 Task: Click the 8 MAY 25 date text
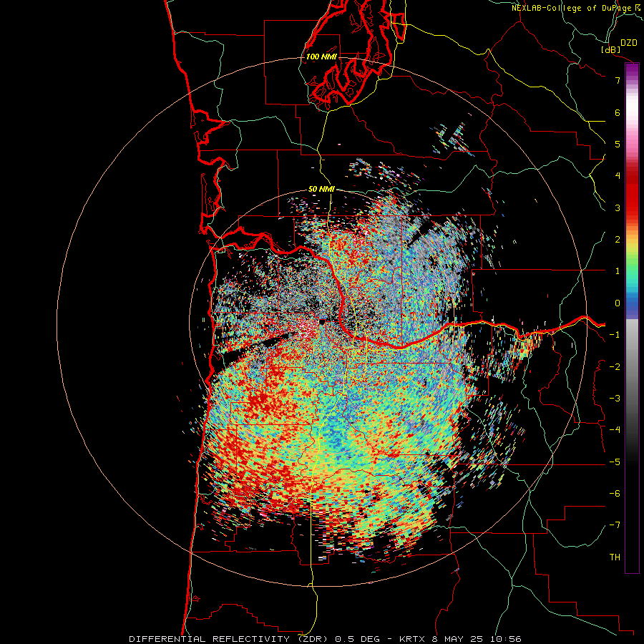458,639
